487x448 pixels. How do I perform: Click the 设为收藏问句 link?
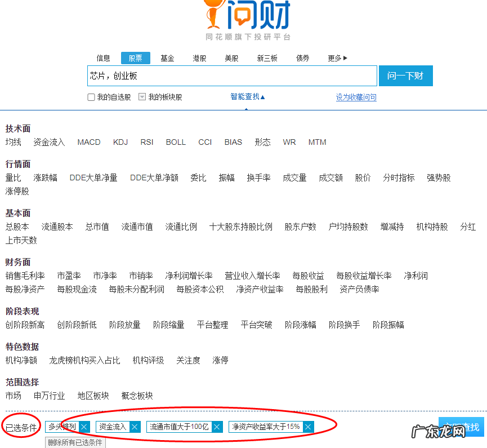point(356,97)
